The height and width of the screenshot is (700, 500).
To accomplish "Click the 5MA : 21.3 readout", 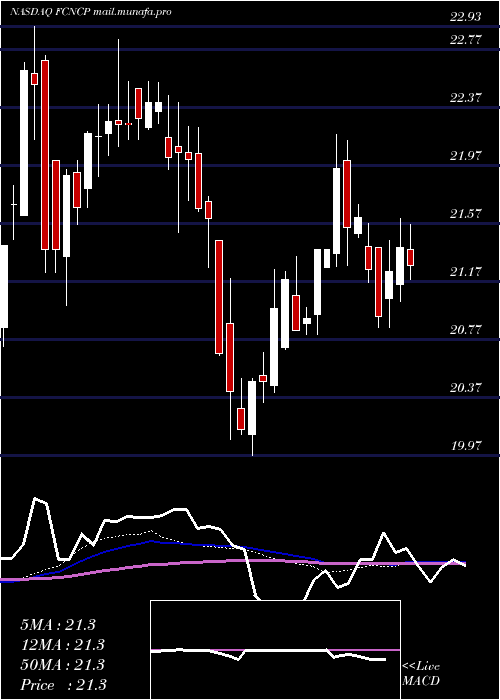I will pos(58,625).
